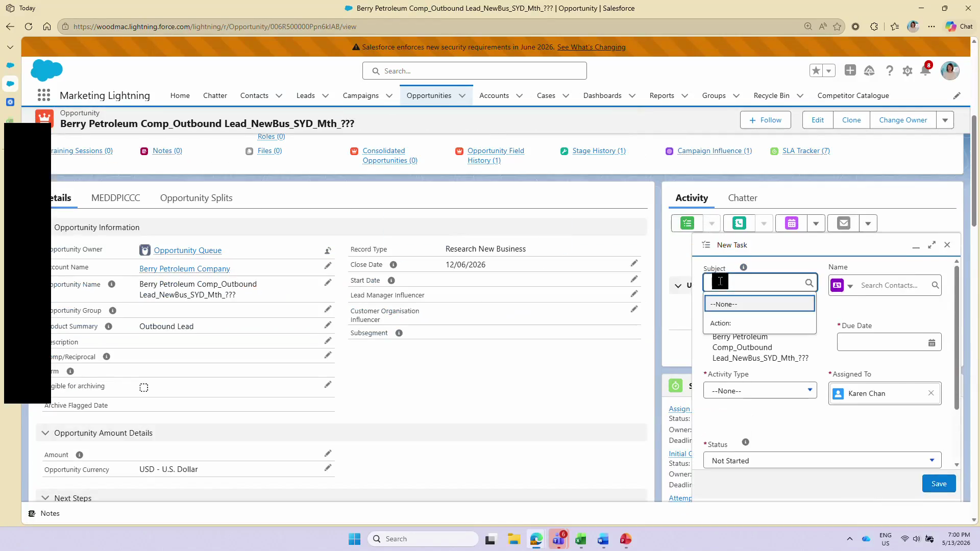Collapse Opportunity Amount Details section
The height and width of the screenshot is (551, 980).
tap(45, 433)
